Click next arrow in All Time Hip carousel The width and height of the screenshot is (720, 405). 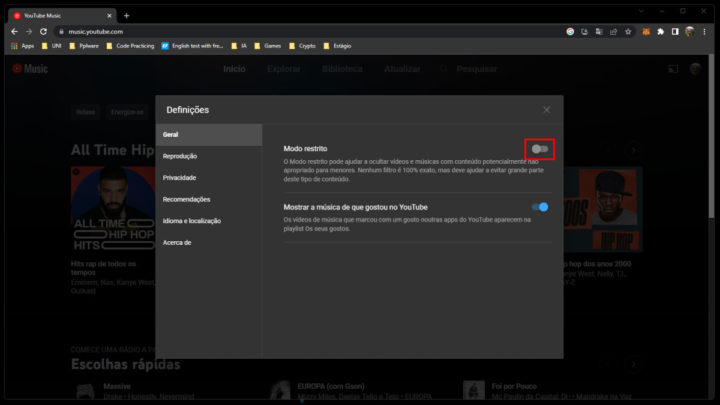click(634, 150)
